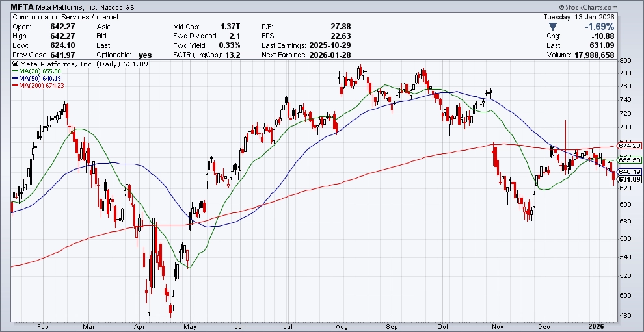Viewport: 644px width, 332px height.
Task: Click the Jul label on time axis
Action: [x=289, y=327]
